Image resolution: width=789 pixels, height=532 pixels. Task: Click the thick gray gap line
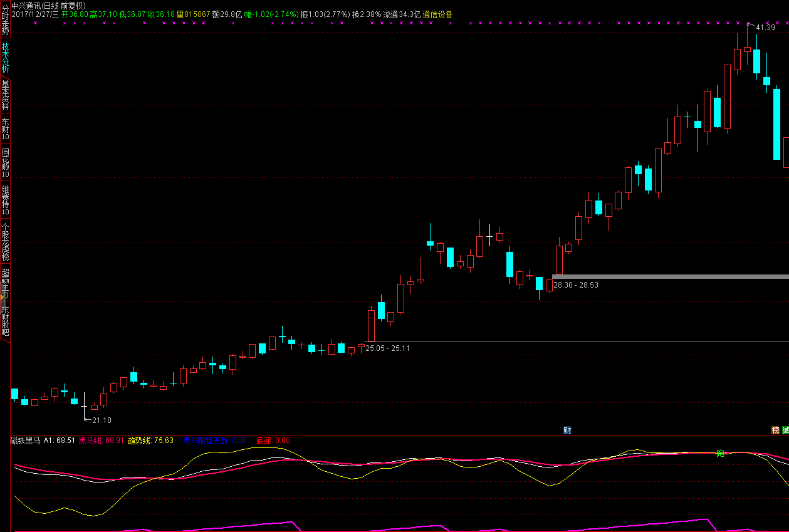[671, 276]
